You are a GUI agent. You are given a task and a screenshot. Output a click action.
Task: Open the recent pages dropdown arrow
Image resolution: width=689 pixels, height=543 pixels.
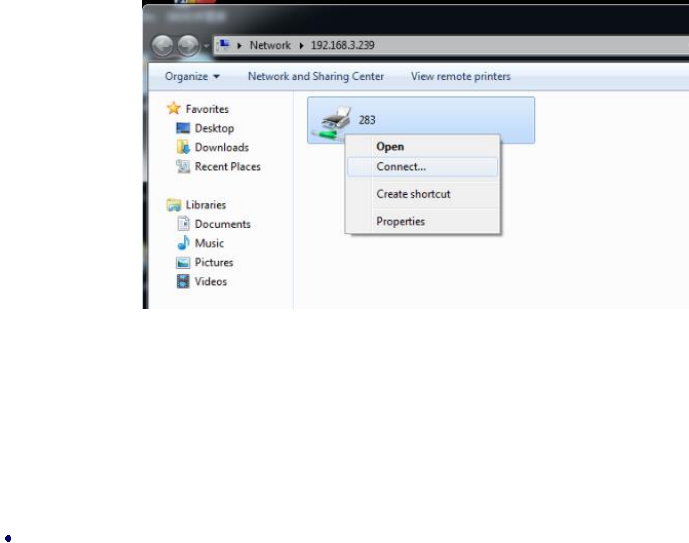pos(206,46)
